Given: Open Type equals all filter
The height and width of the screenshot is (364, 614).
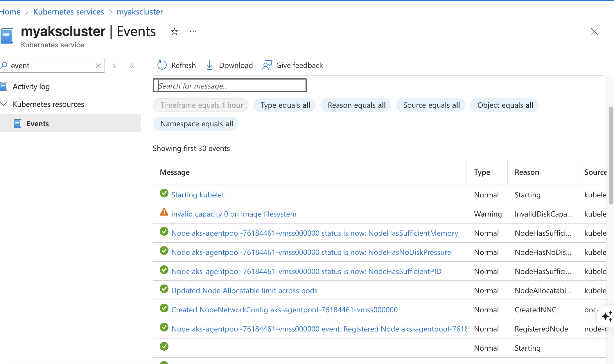Looking at the screenshot, I should [x=285, y=105].
